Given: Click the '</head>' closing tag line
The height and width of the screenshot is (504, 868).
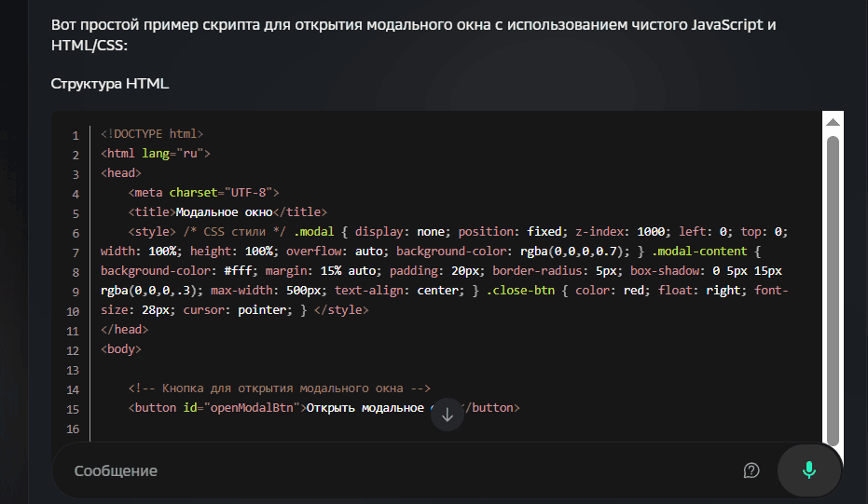Looking at the screenshot, I should (124, 329).
